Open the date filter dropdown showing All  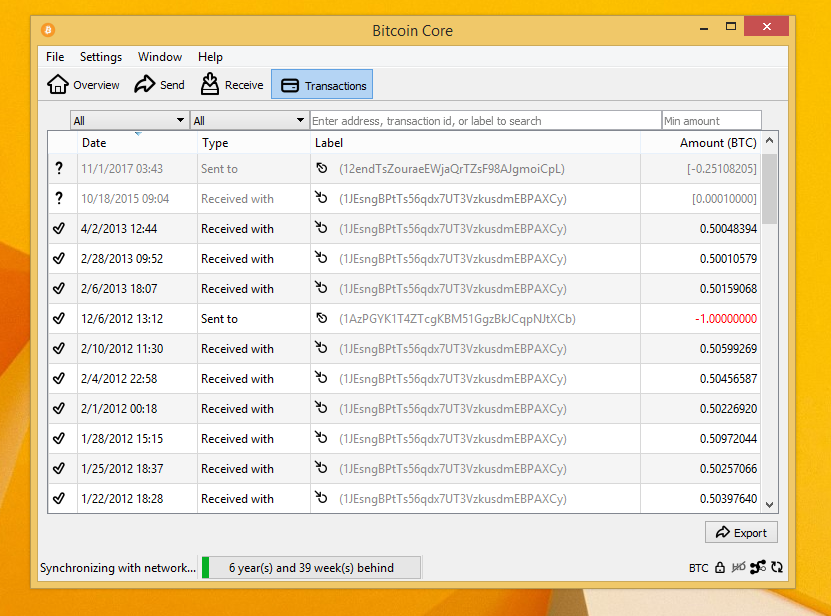pos(129,119)
